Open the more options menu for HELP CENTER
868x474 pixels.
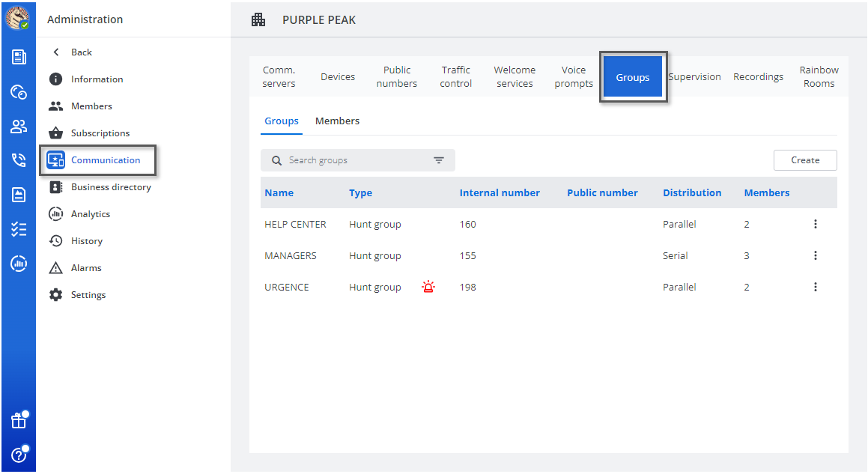[x=816, y=224]
